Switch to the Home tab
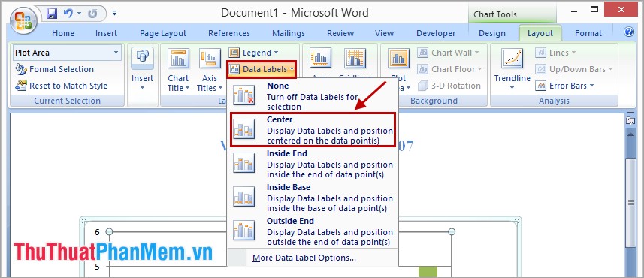Screen dimensions: 644x278 coord(63,33)
